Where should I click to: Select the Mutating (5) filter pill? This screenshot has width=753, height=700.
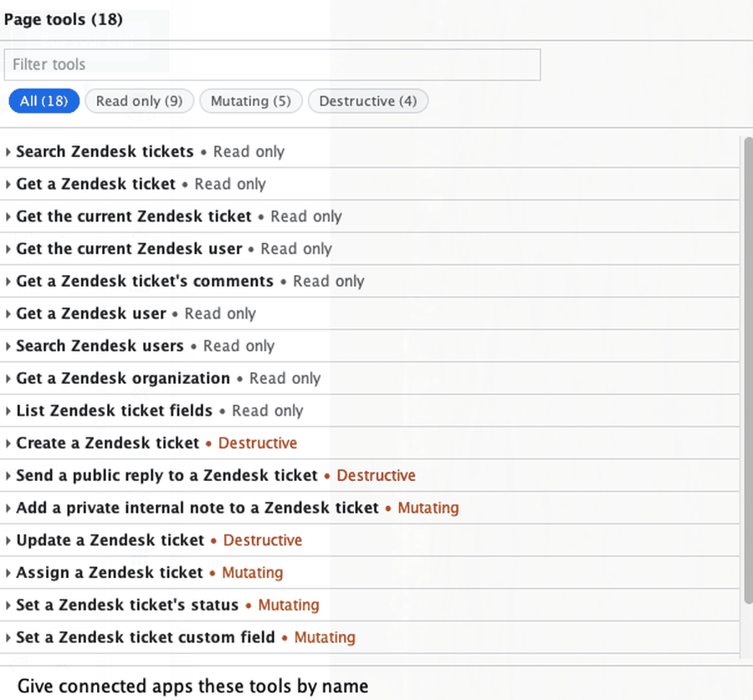[251, 101]
